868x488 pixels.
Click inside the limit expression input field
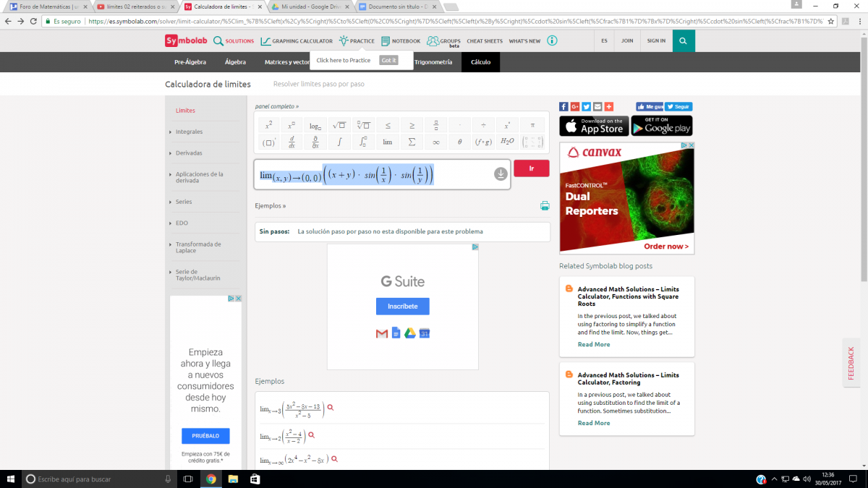[x=463, y=175]
